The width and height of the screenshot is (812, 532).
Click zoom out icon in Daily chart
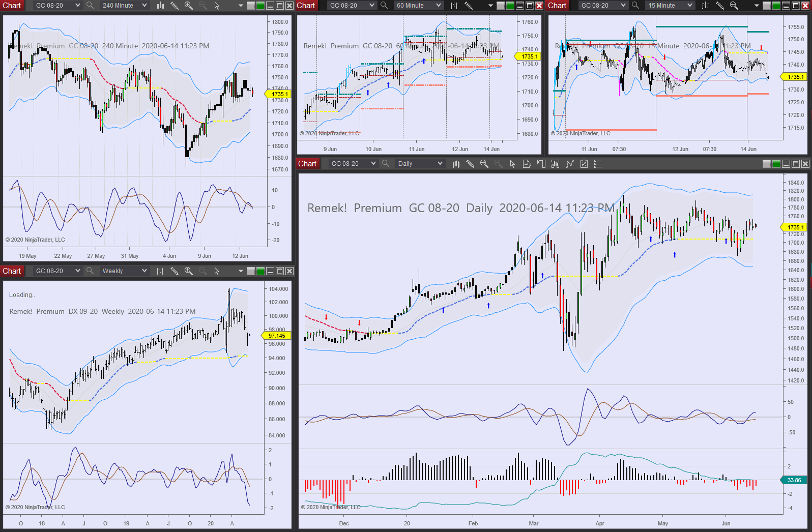(x=499, y=164)
